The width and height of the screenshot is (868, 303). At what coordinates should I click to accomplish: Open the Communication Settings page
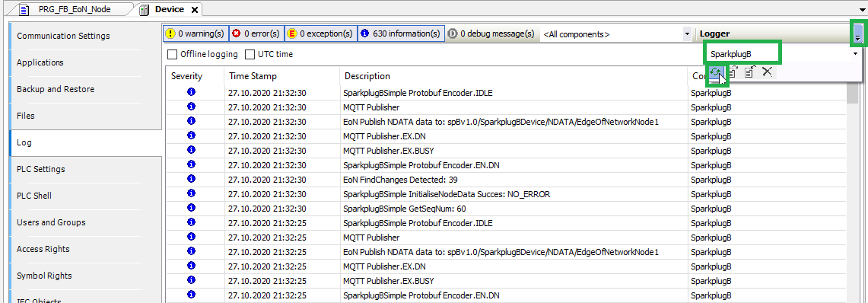[86, 36]
